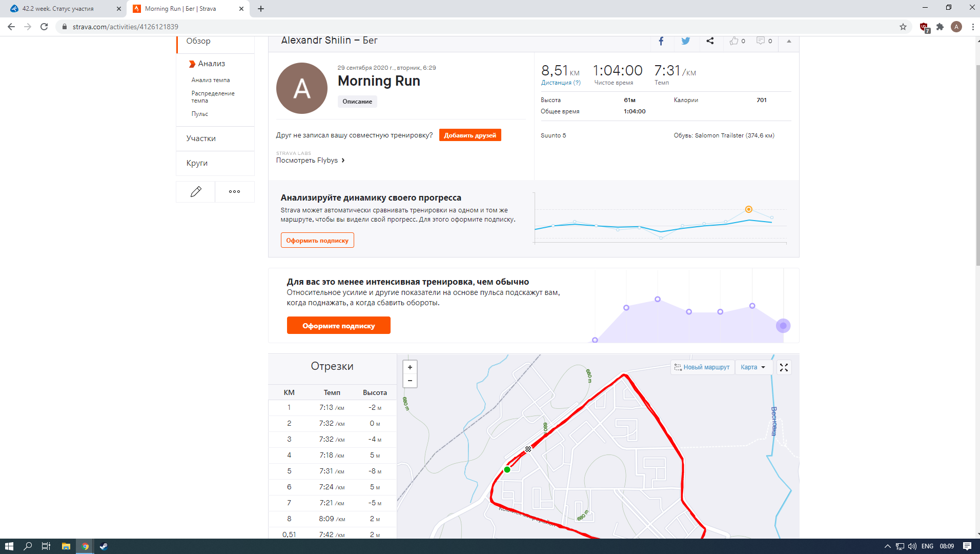Bookmark page with star icon

coord(903,27)
